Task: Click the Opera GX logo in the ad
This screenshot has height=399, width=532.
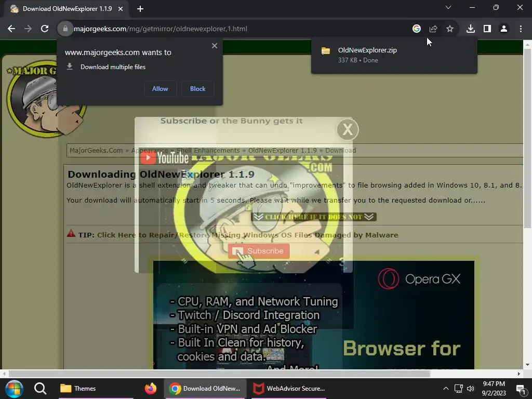Action: 419,279
